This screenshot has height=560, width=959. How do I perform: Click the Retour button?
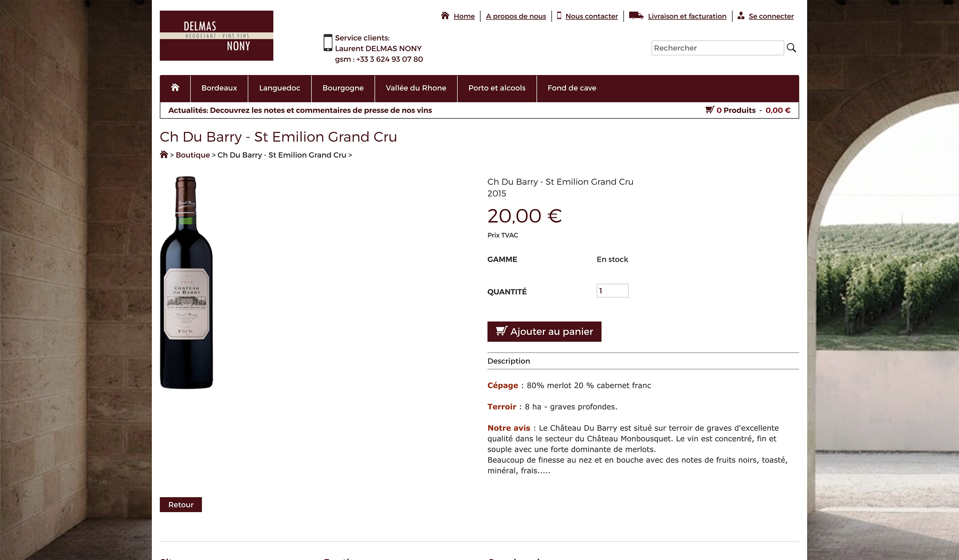pos(181,505)
